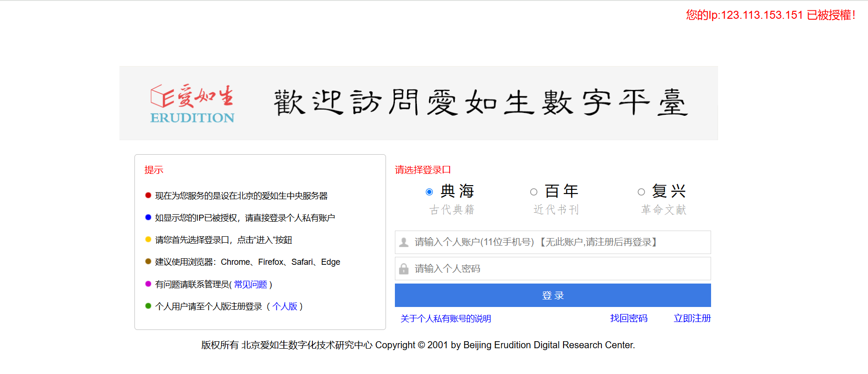Screen dimensions: 868x374
Task: Select the 典海 radio button
Action: 429,192
